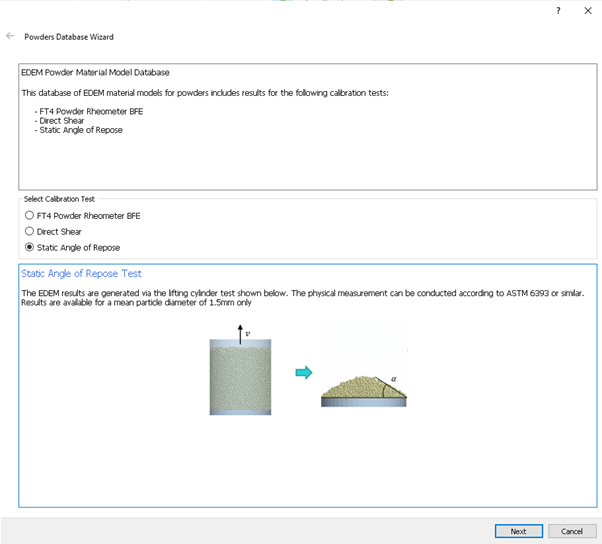Click the alpha angle symbol on the pile
The width and height of the screenshot is (602, 544).
pos(393,379)
